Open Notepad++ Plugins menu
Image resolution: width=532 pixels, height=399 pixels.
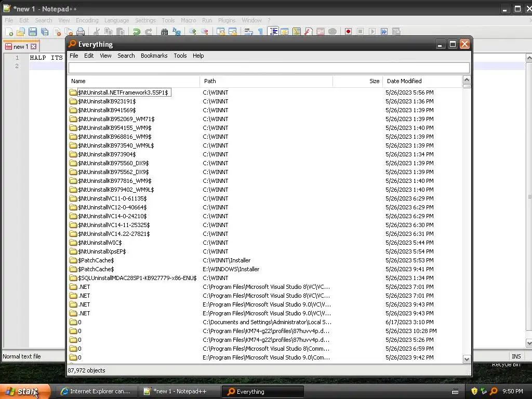pos(227,20)
